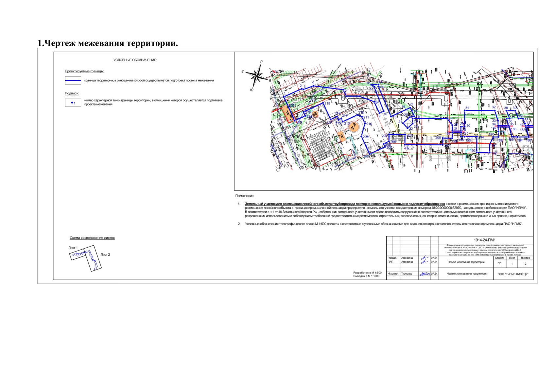The height and width of the screenshot is (392, 555).
Task: Click the blue point marker in the legend
Action: pyautogui.click(x=72, y=103)
